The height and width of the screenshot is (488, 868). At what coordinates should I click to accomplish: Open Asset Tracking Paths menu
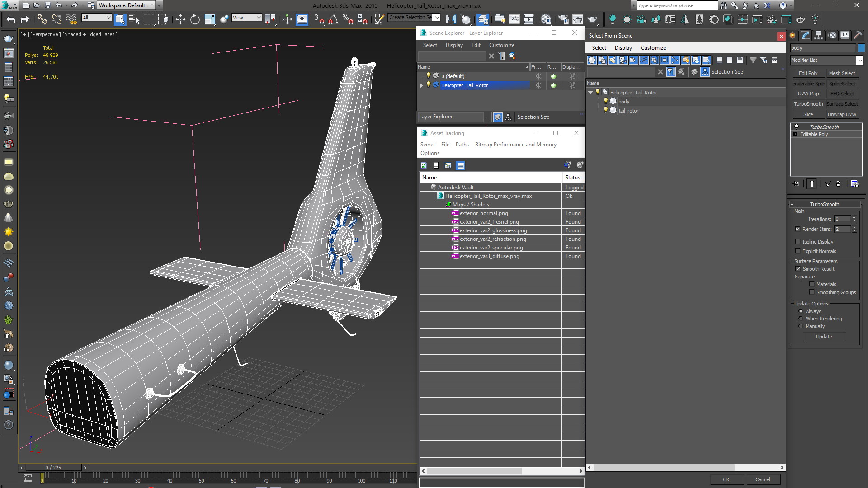(x=462, y=145)
